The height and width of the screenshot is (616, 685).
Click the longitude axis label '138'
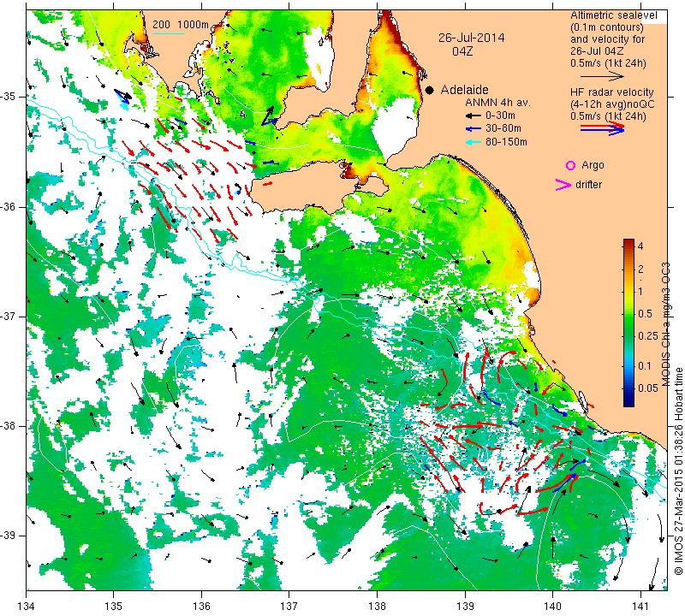click(377, 607)
